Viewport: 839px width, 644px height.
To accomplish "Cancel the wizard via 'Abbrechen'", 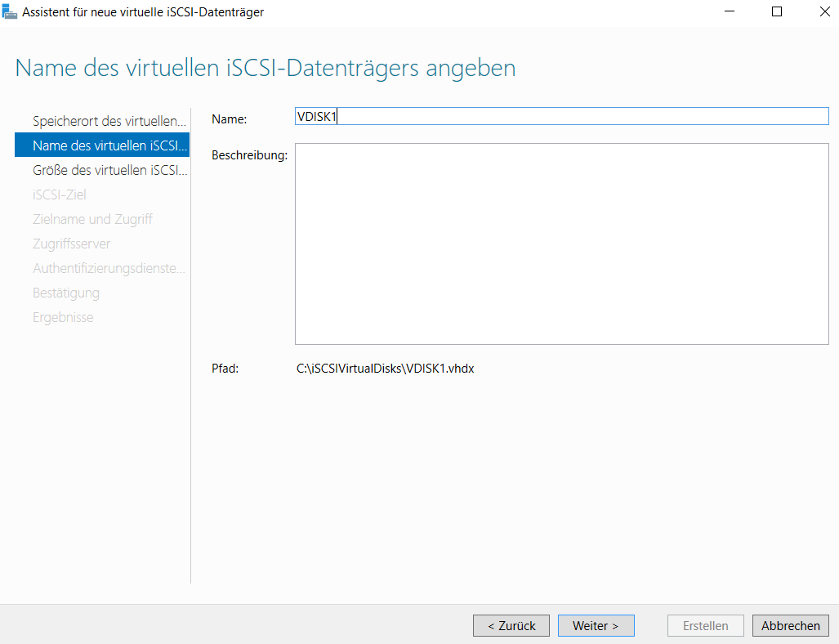I will pos(790,626).
